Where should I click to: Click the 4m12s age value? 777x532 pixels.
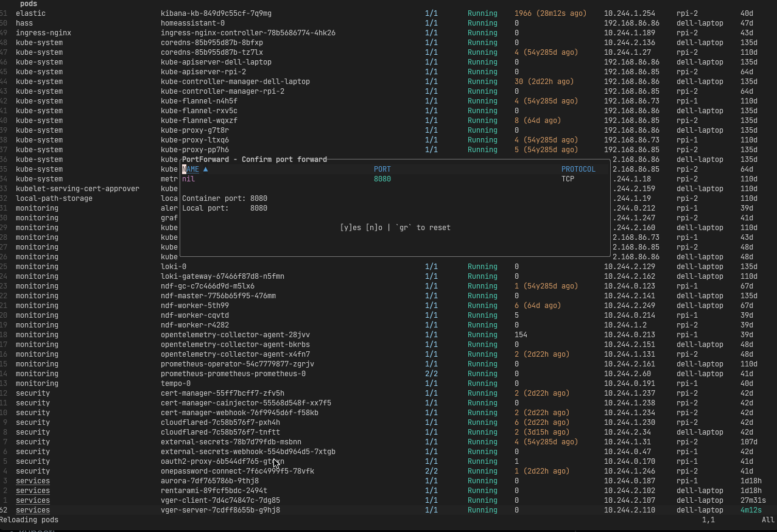[x=751, y=510]
